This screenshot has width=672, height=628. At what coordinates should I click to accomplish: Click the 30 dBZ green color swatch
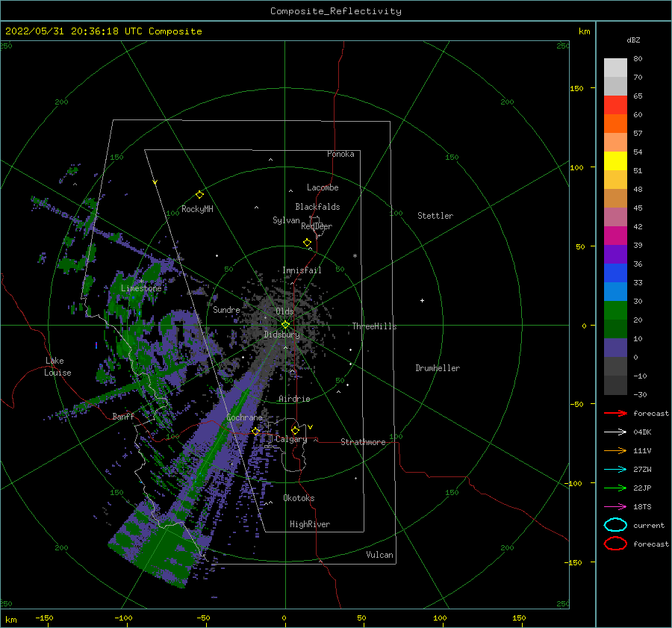click(615, 311)
